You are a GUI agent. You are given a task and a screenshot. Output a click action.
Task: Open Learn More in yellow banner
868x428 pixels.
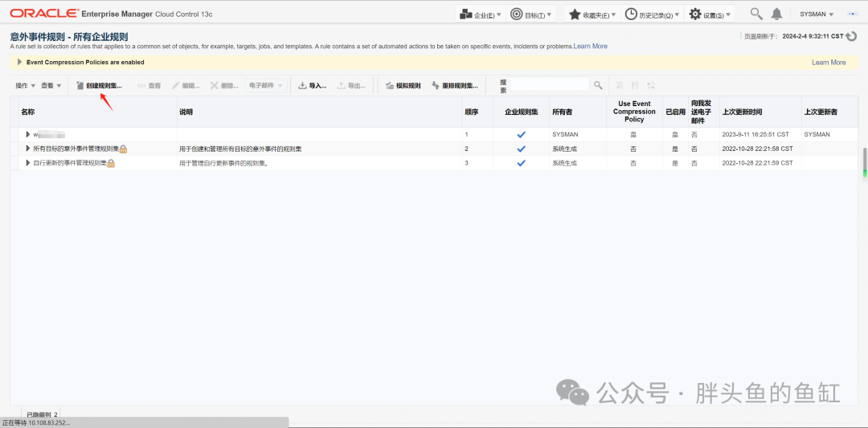point(829,63)
